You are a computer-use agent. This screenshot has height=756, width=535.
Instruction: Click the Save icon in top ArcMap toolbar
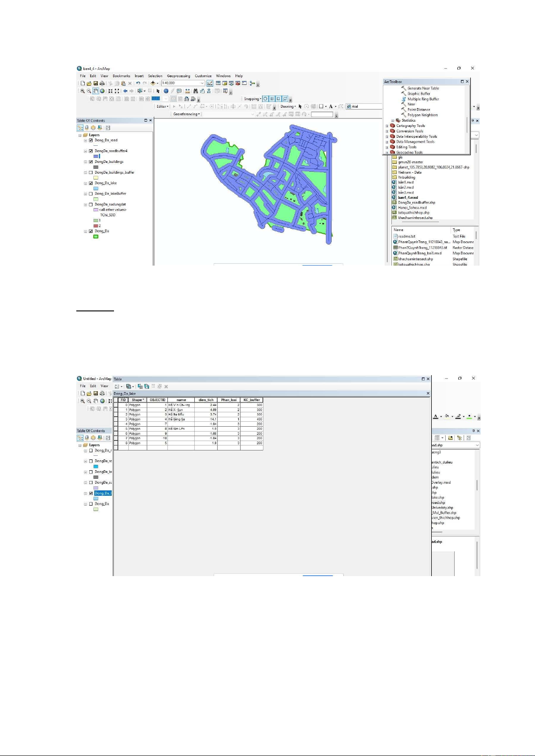coord(96,83)
